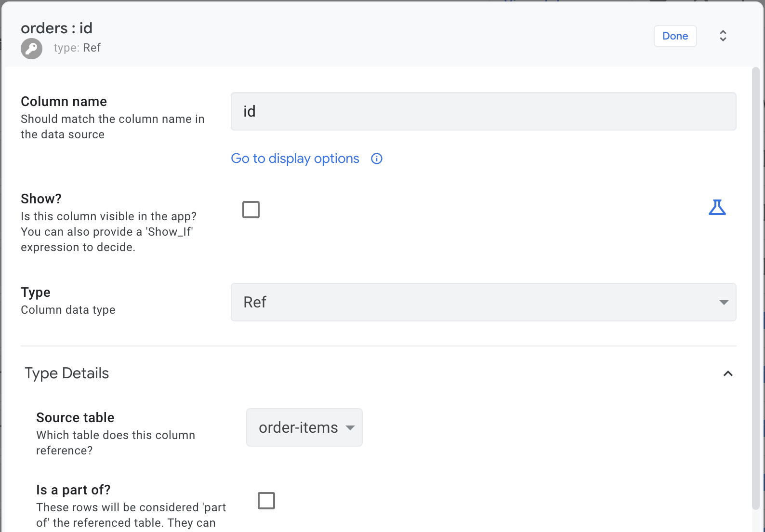
Task: Click into the Column name field
Action: (483, 111)
